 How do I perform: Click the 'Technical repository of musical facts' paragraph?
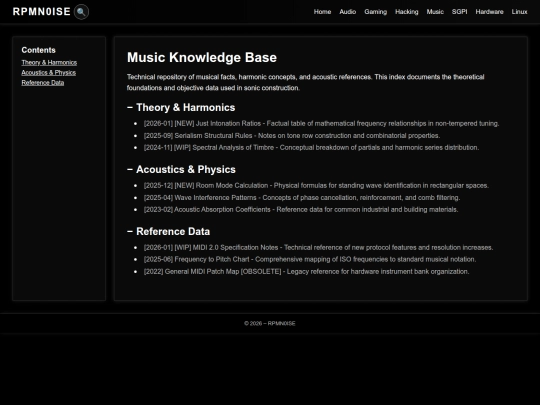pyautogui.click(x=305, y=82)
